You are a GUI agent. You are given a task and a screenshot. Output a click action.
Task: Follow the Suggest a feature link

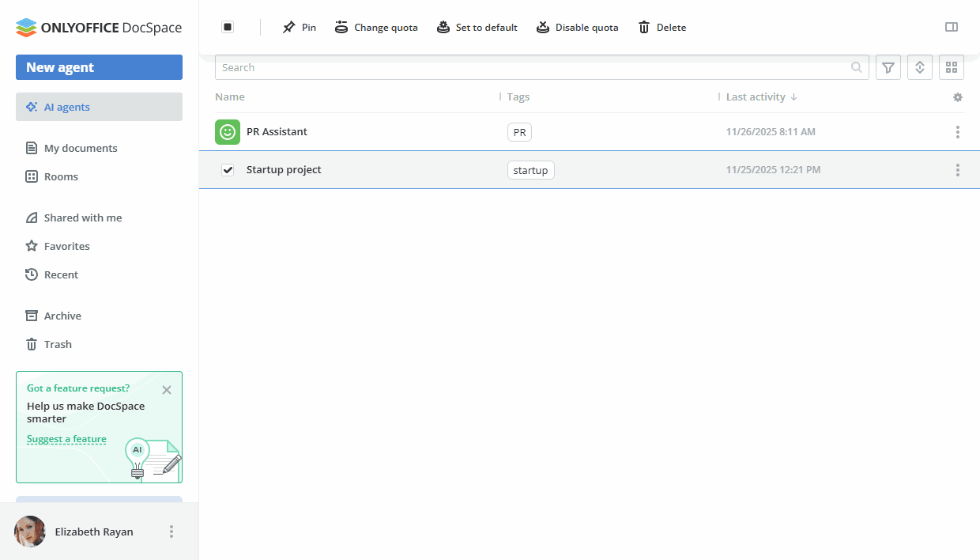66,439
